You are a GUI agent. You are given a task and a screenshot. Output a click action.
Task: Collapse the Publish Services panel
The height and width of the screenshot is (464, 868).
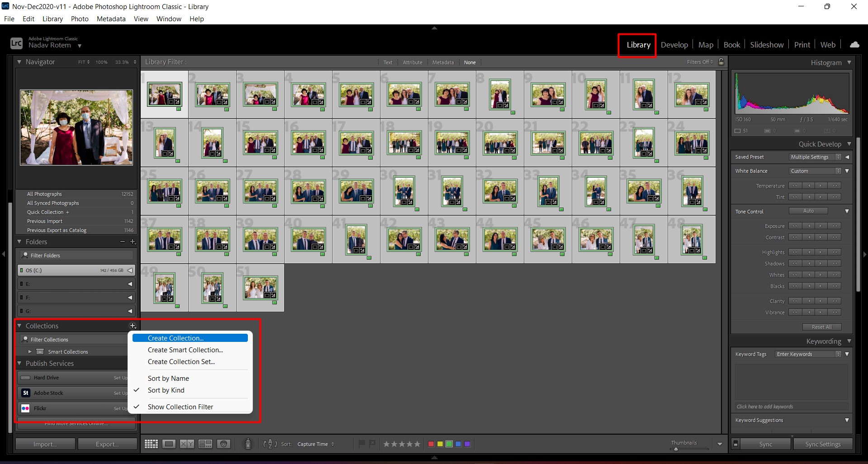click(x=19, y=363)
